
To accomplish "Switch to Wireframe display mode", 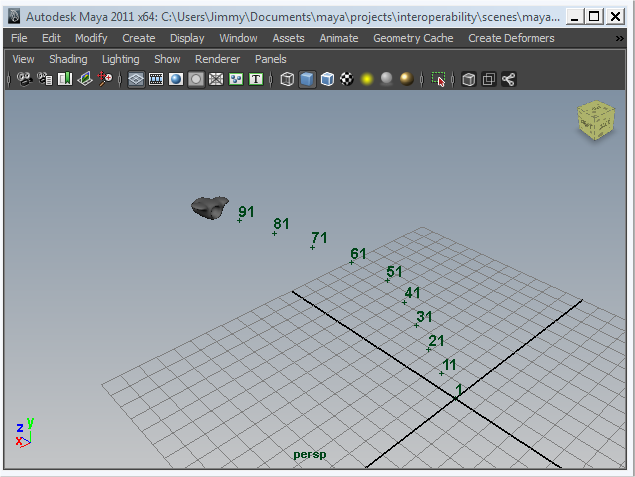I will pyautogui.click(x=287, y=79).
